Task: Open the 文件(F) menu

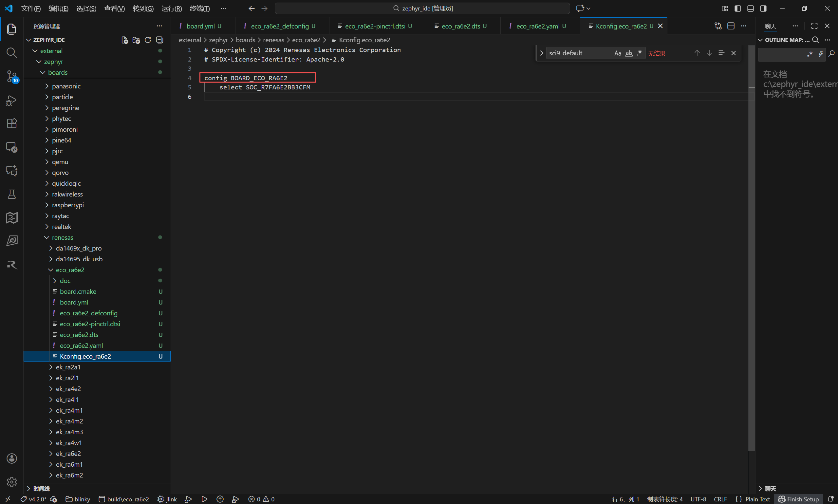Action: (x=31, y=9)
